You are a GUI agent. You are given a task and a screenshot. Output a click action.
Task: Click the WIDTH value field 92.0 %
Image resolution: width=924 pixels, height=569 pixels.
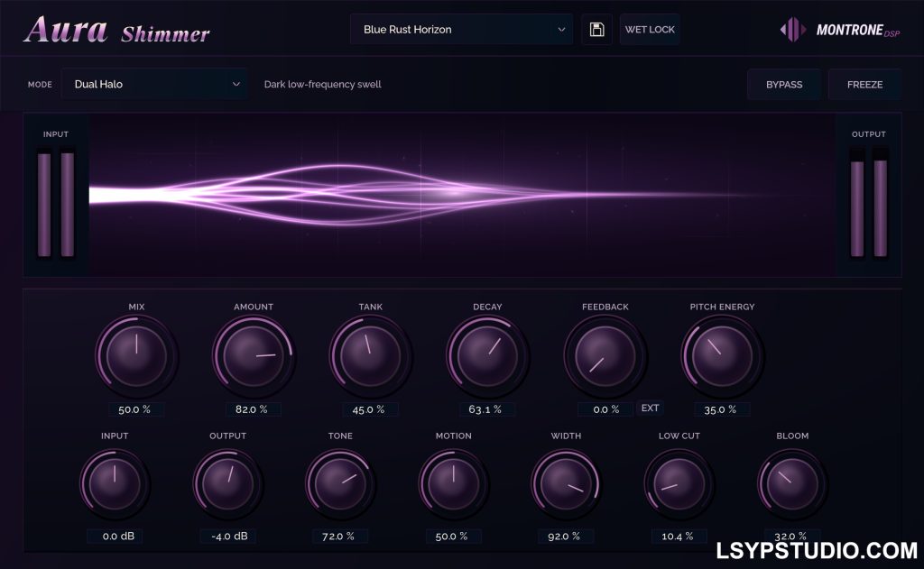[566, 536]
